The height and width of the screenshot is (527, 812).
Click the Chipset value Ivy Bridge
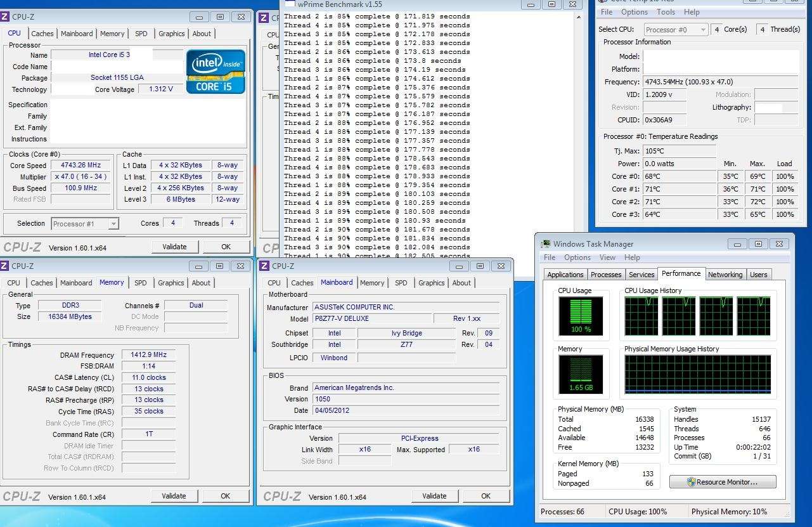[407, 333]
